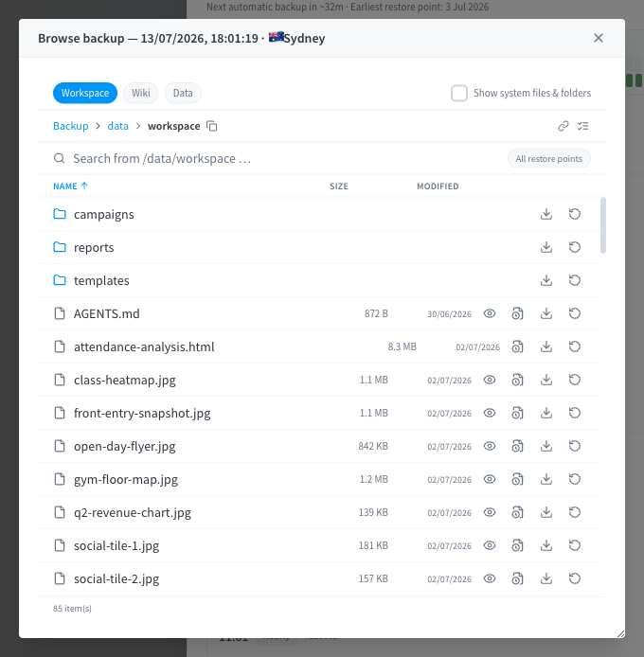Screen dimensions: 644x657
Task: Preview AGENTS.md file
Action: pos(490,313)
